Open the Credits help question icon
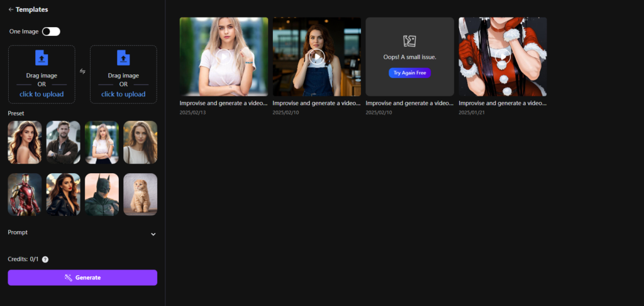Screen dimensions: 644x306 [x=45, y=259]
